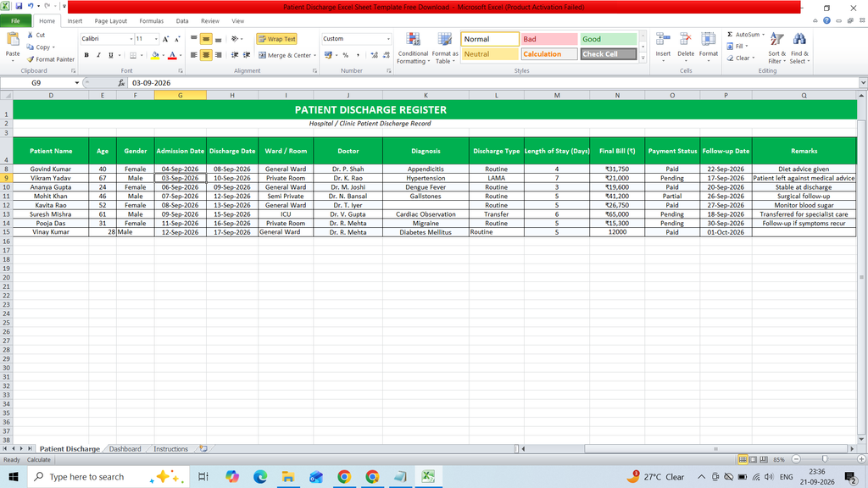The width and height of the screenshot is (868, 488).
Task: Click the Clear button in Editing group
Action: pyautogui.click(x=740, y=58)
